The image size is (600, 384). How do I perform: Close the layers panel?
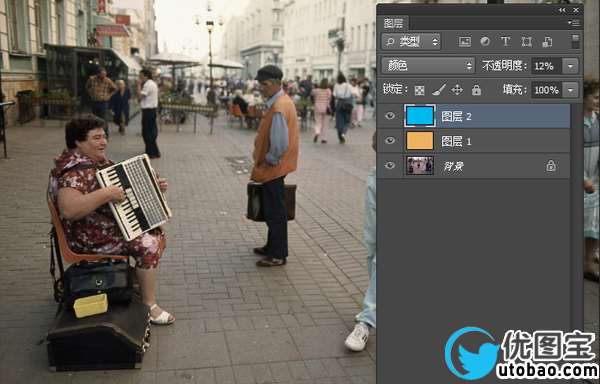[x=576, y=10]
